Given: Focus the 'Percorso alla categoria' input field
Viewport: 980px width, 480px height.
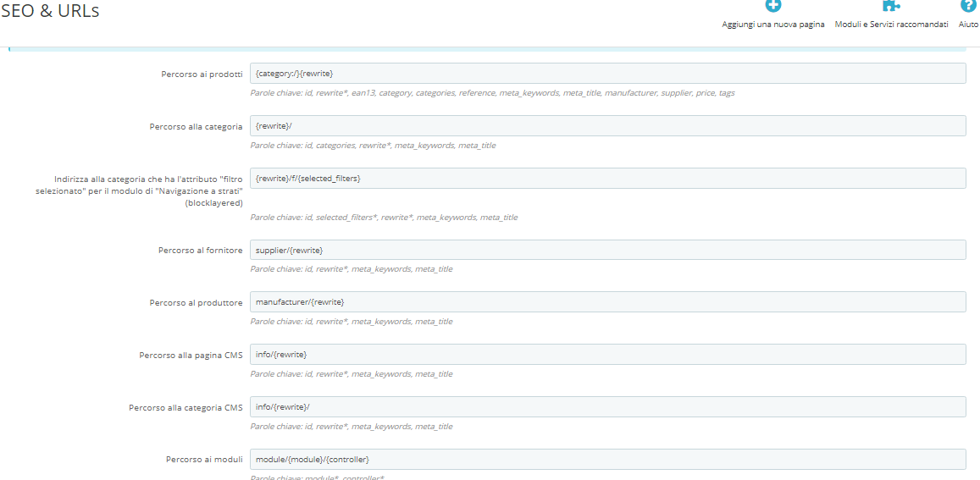Looking at the screenshot, I should [x=608, y=125].
